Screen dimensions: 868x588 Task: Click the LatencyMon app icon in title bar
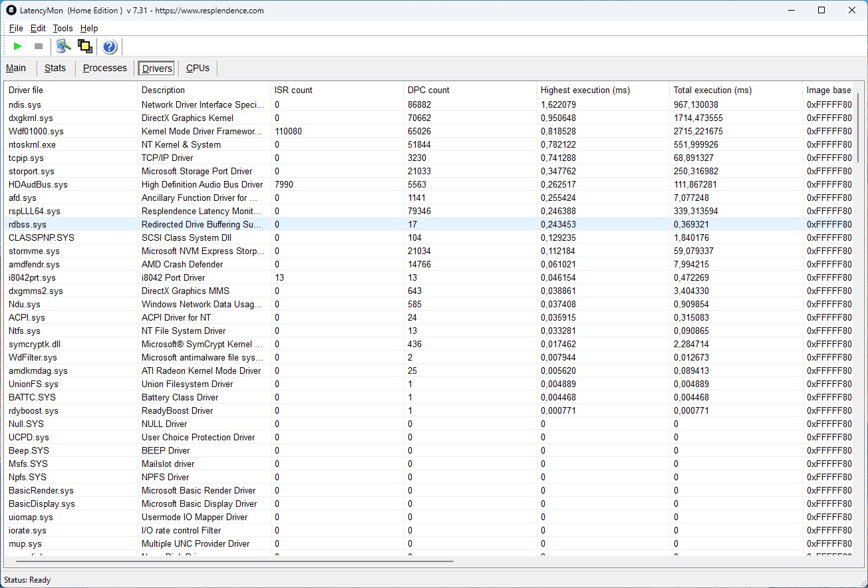tap(11, 11)
